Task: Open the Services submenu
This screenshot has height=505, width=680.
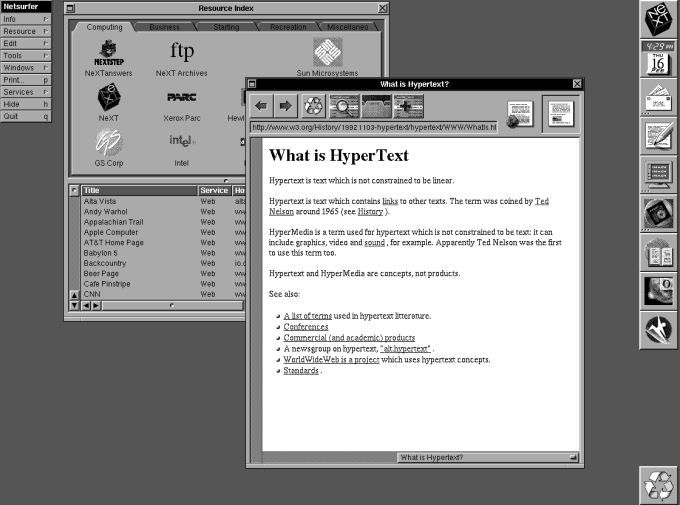Action: 26,92
